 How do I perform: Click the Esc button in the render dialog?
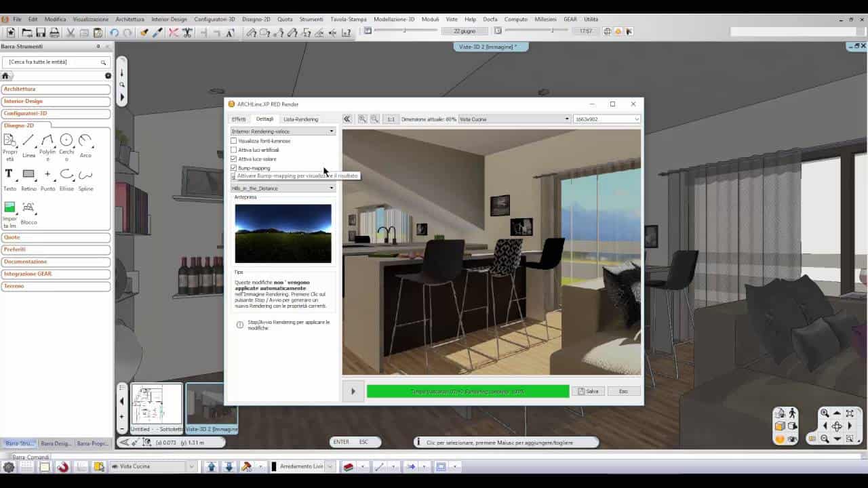pos(623,391)
